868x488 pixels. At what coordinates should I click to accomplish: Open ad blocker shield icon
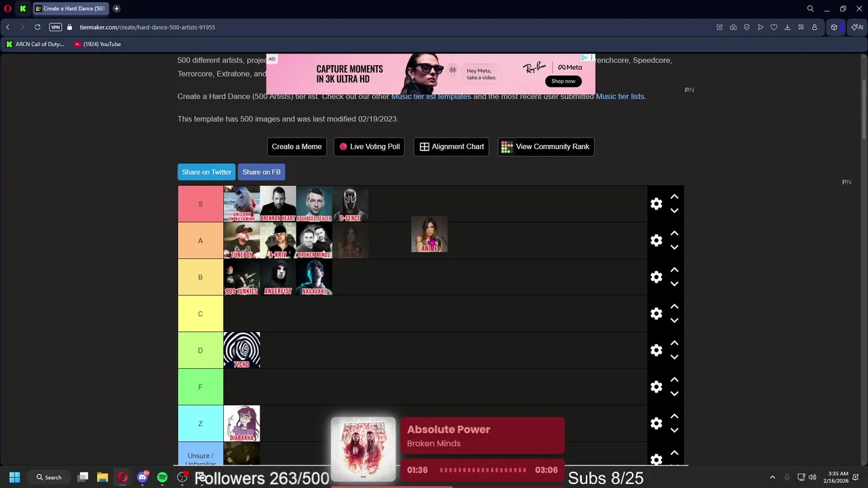pos(747,27)
